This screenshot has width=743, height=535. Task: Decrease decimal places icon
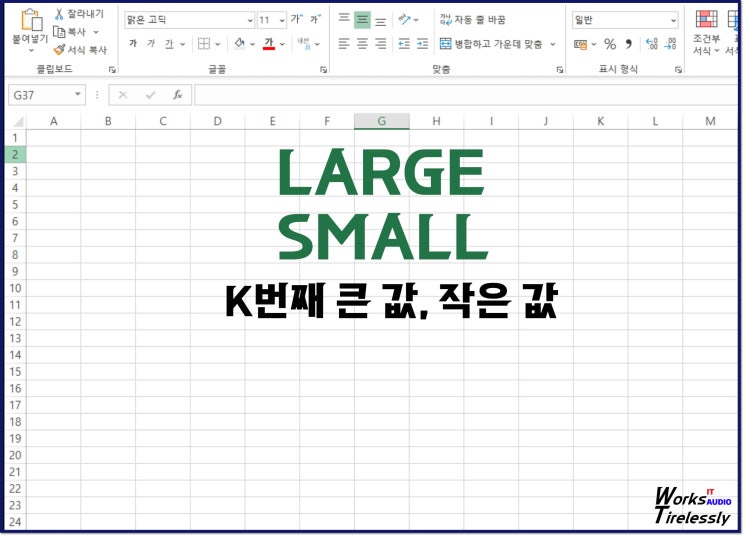[x=670, y=44]
